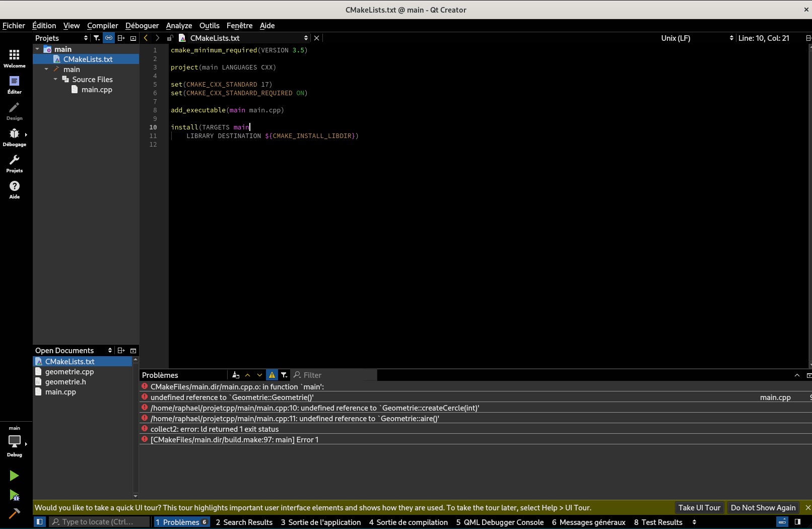
Task: Split the editor view with top-right icon
Action: 808,38
